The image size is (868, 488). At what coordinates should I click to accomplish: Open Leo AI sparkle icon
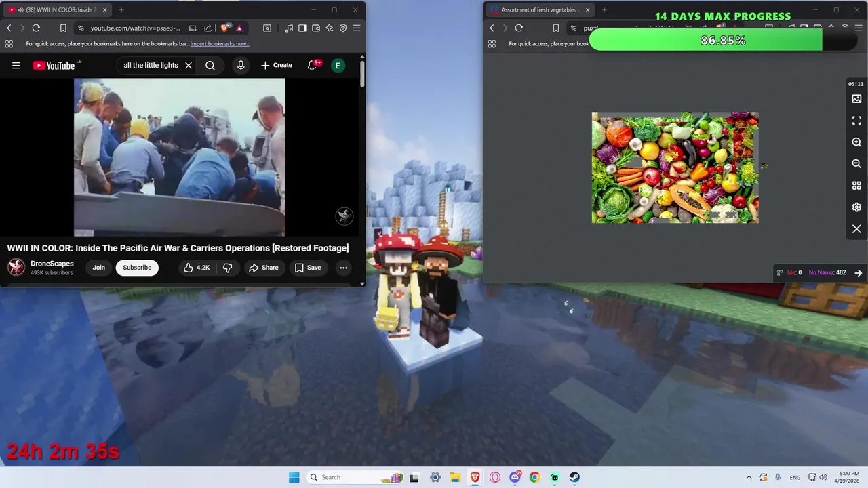[330, 28]
